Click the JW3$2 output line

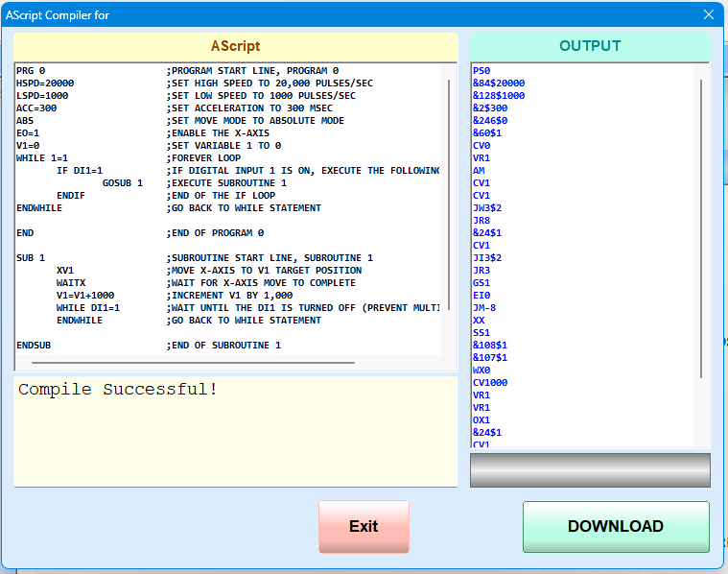click(487, 208)
